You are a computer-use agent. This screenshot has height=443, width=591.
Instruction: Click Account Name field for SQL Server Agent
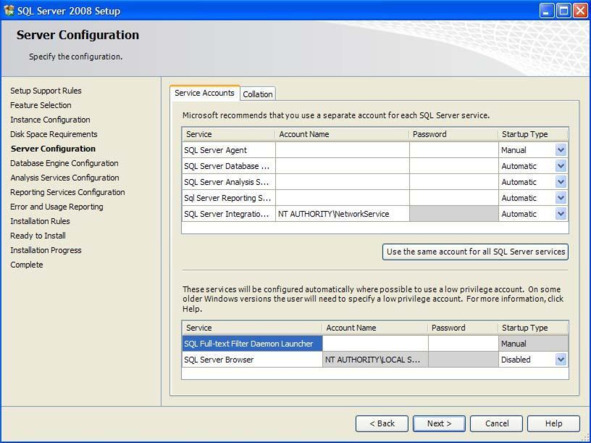342,150
